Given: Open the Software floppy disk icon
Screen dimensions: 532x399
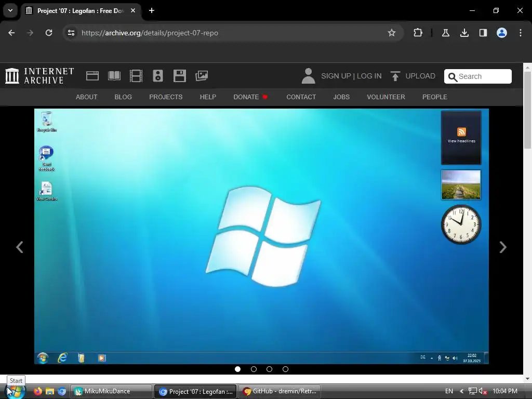Looking at the screenshot, I should tap(179, 76).
